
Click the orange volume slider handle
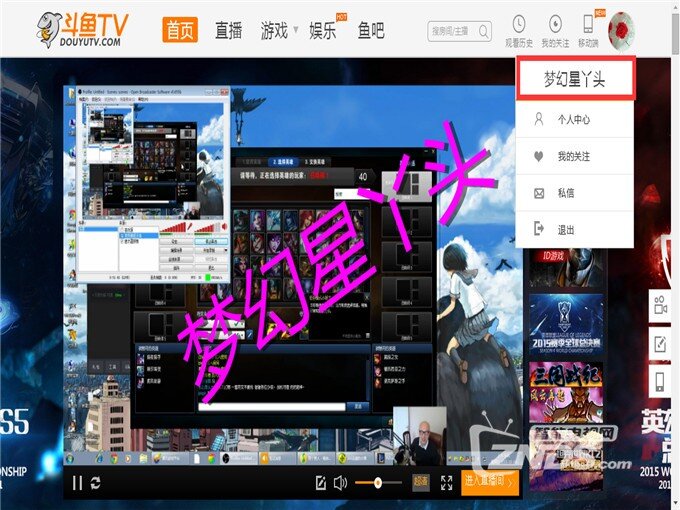(378, 482)
